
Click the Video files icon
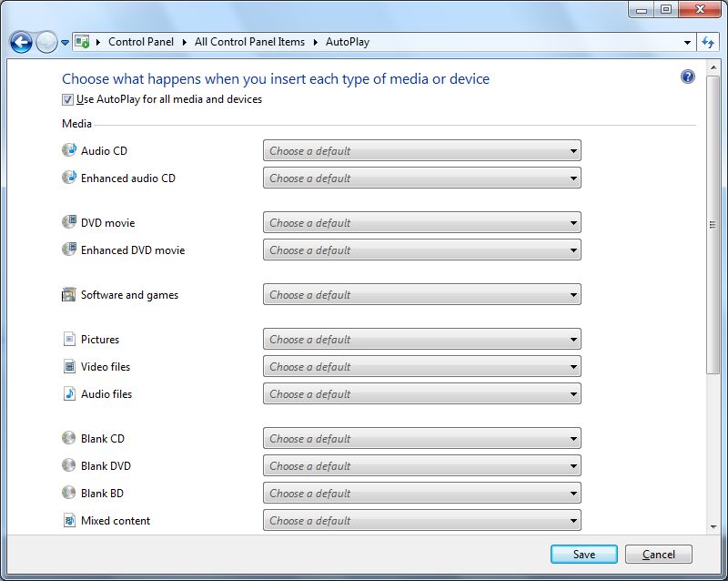pyautogui.click(x=69, y=366)
